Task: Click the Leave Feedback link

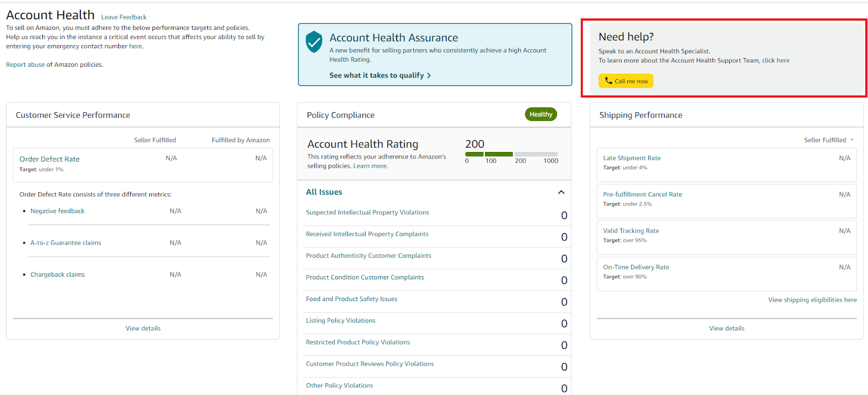Action: coord(124,17)
